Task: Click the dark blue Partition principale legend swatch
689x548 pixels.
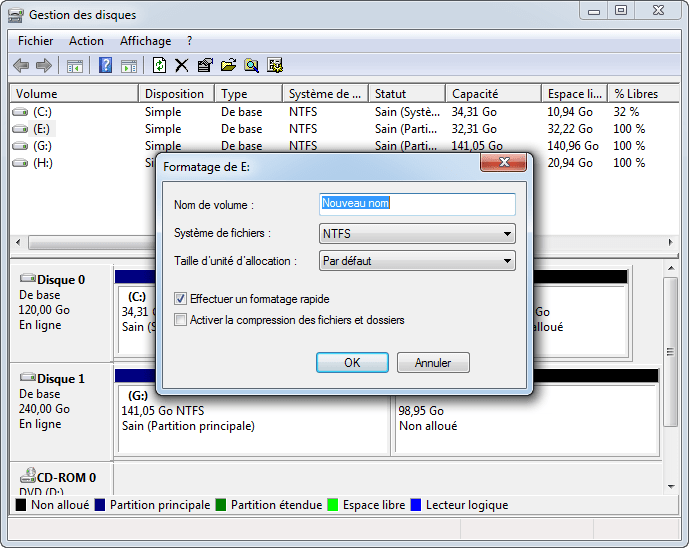Action: pos(100,505)
